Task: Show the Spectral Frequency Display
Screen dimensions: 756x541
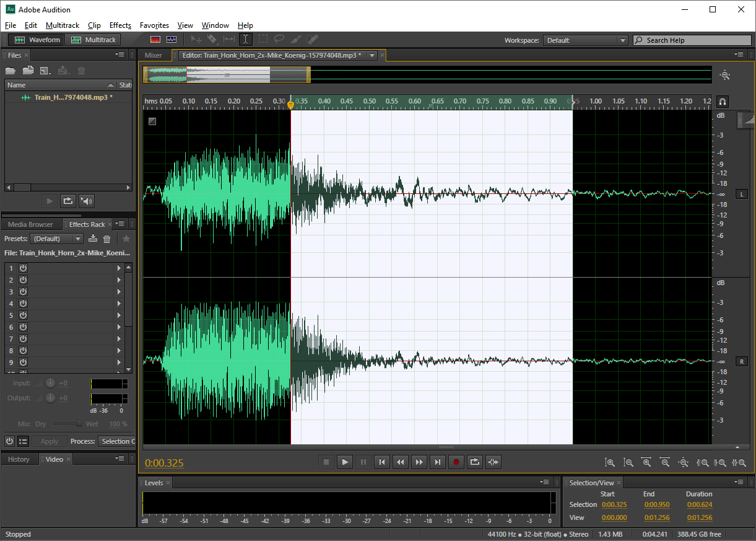Action: 155,40
